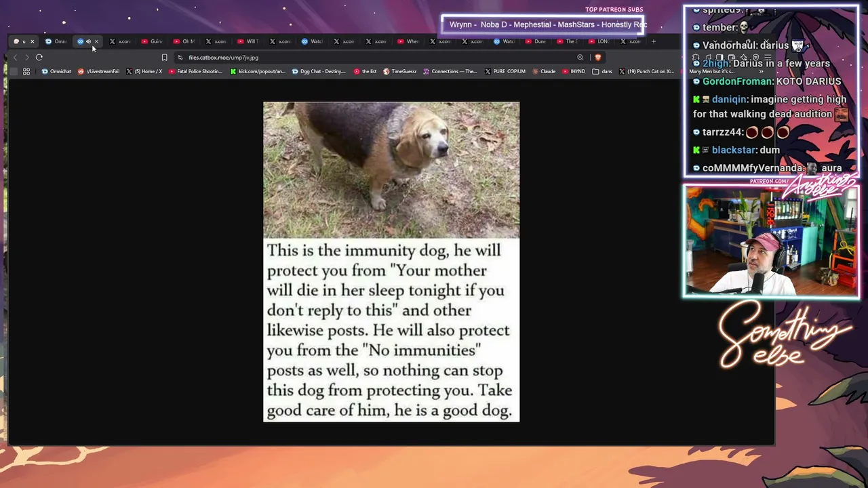Open the Fatal Police Shootin... bookmark
The image size is (868, 488).
195,71
